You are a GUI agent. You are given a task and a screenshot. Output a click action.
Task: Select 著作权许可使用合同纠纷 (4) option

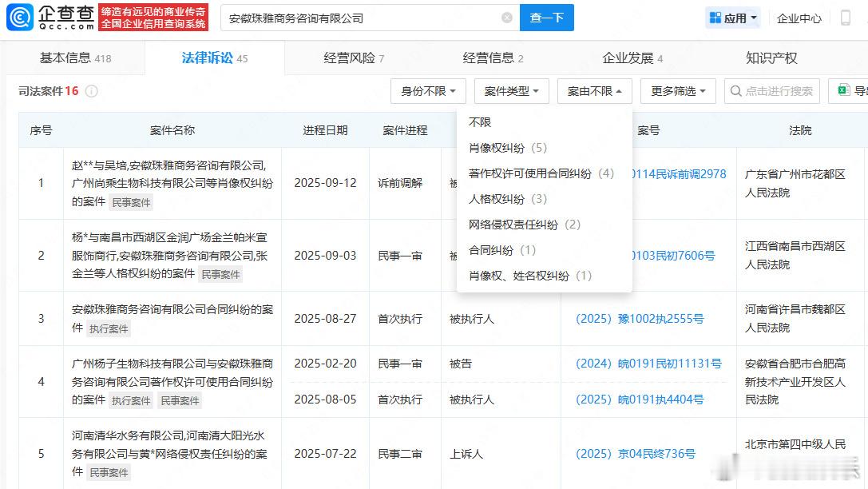[541, 173]
